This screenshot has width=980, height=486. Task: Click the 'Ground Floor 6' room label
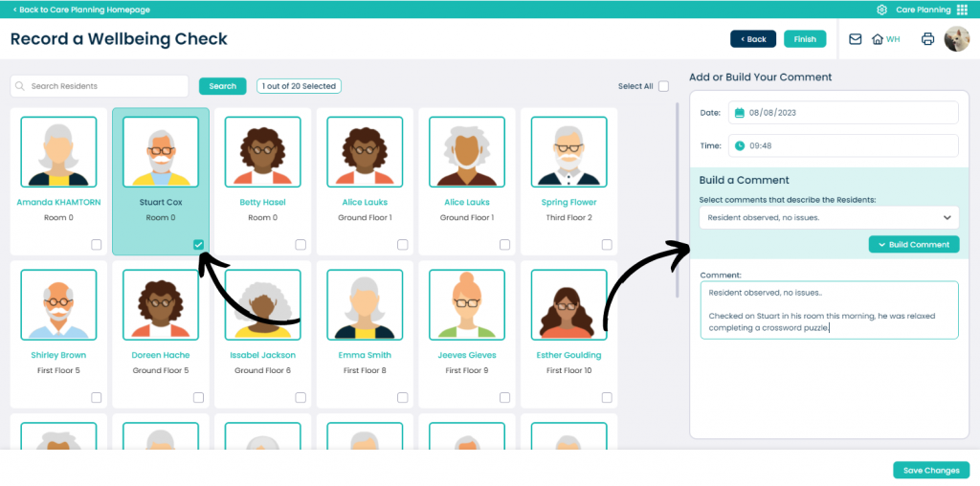pos(262,371)
